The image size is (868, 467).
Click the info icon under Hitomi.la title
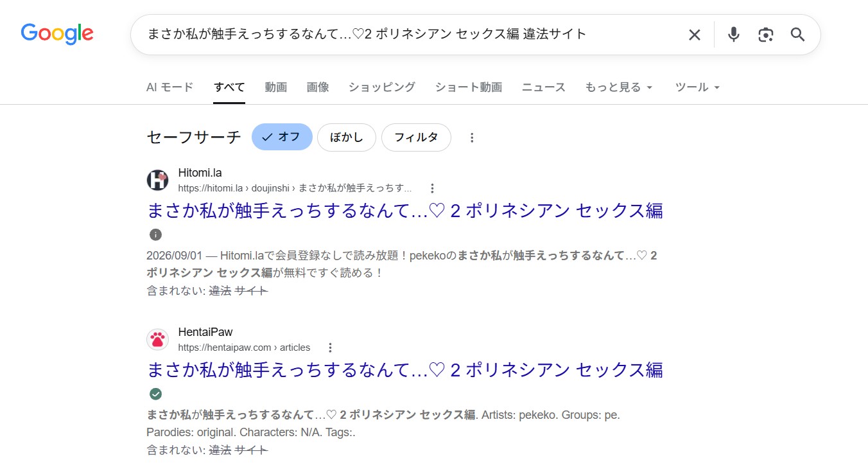(x=155, y=234)
